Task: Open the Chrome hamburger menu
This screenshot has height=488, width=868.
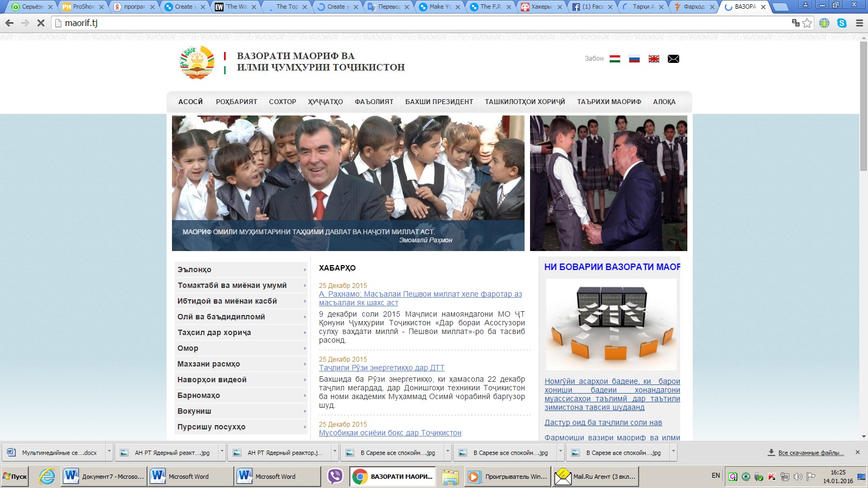Action: (x=859, y=23)
